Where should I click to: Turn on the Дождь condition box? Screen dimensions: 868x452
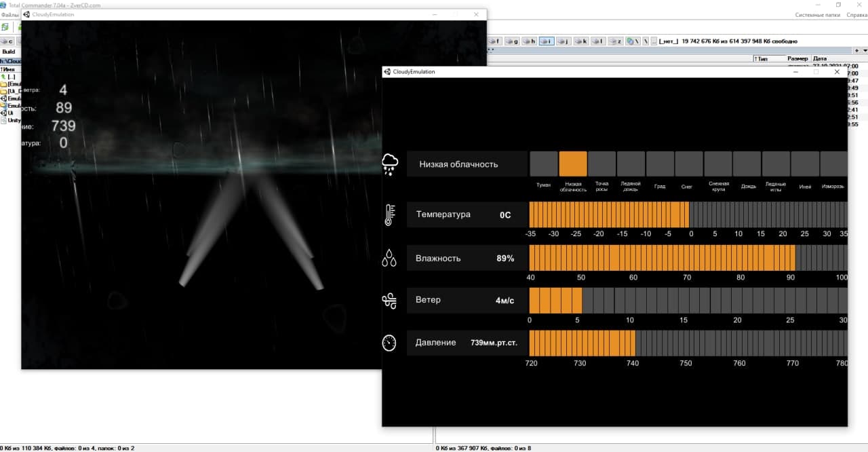(747, 164)
